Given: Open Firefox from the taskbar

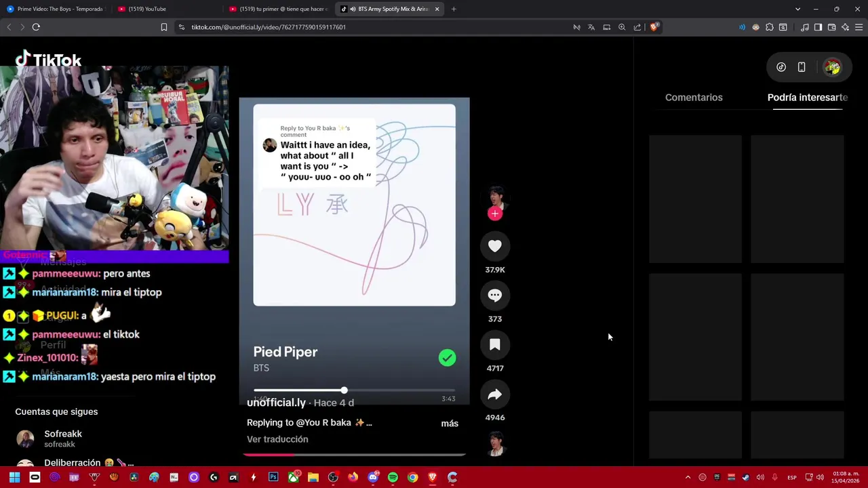Looking at the screenshot, I should [x=353, y=477].
